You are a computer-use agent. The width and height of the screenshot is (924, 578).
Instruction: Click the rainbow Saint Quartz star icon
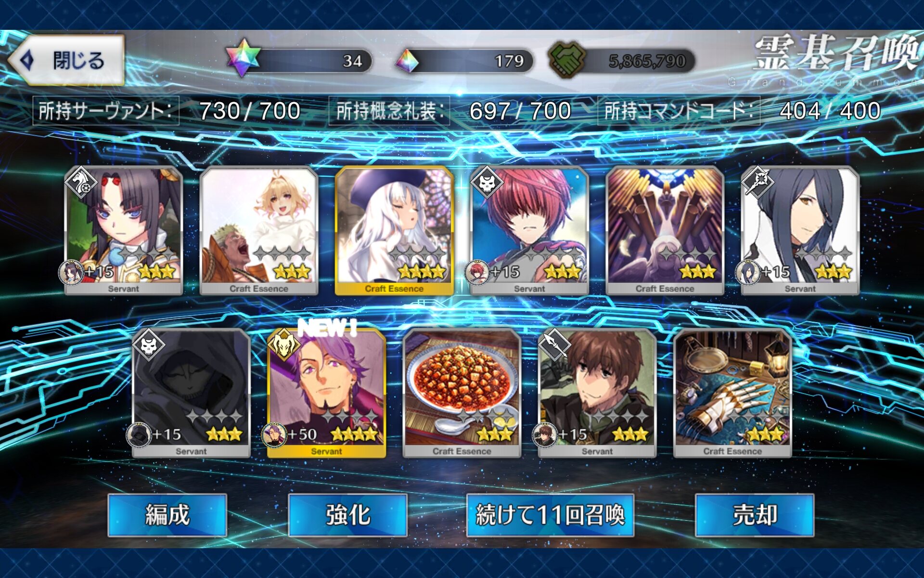point(243,58)
